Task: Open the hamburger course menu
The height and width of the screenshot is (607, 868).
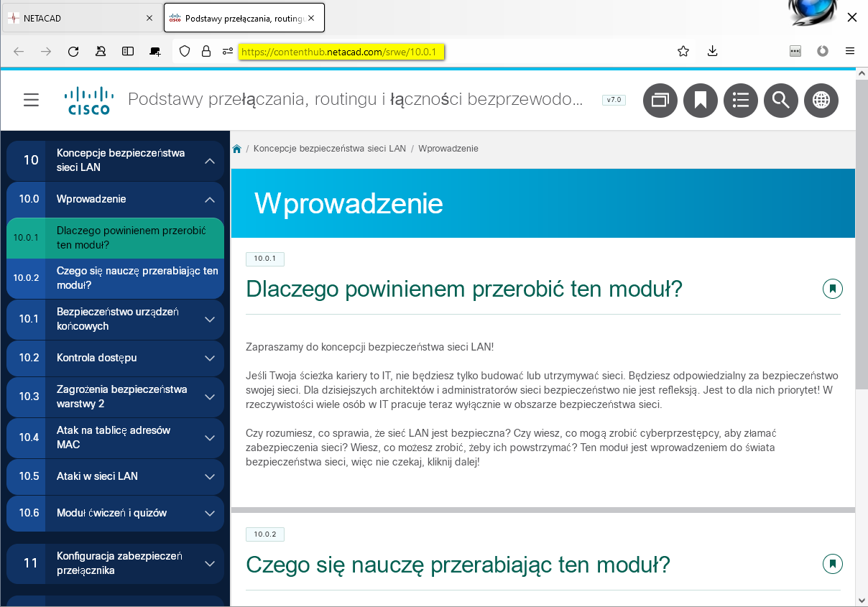Action: (31, 100)
